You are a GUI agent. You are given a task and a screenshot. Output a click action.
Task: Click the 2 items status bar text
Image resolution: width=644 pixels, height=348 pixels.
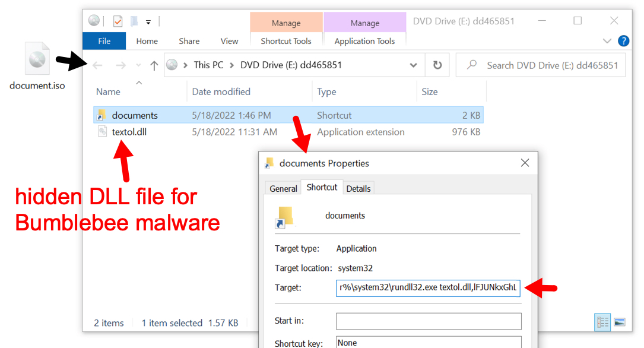click(x=109, y=323)
